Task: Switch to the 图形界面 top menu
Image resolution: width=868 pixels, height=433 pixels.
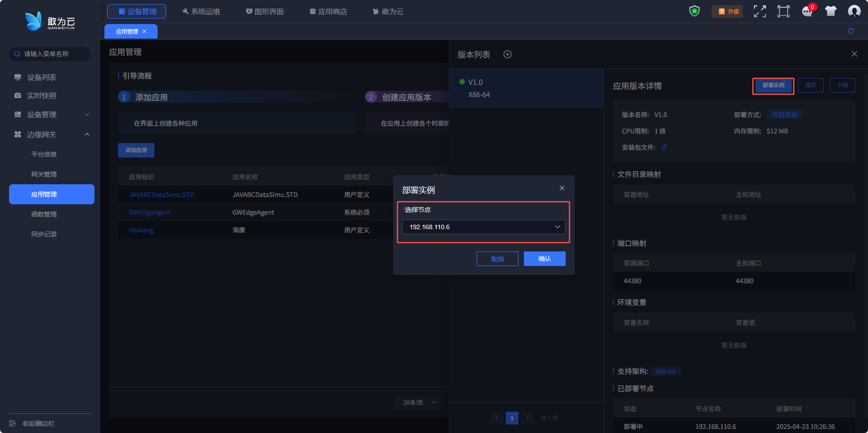Action: tap(265, 11)
